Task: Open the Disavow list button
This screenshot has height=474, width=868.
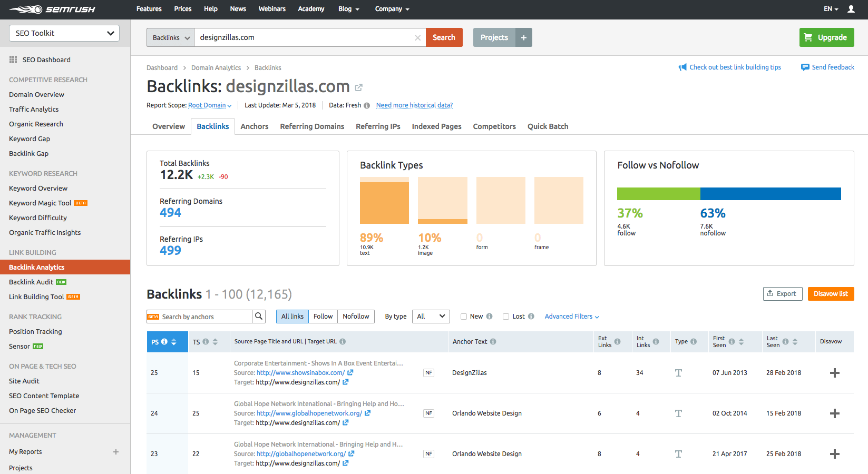Action: coord(831,294)
